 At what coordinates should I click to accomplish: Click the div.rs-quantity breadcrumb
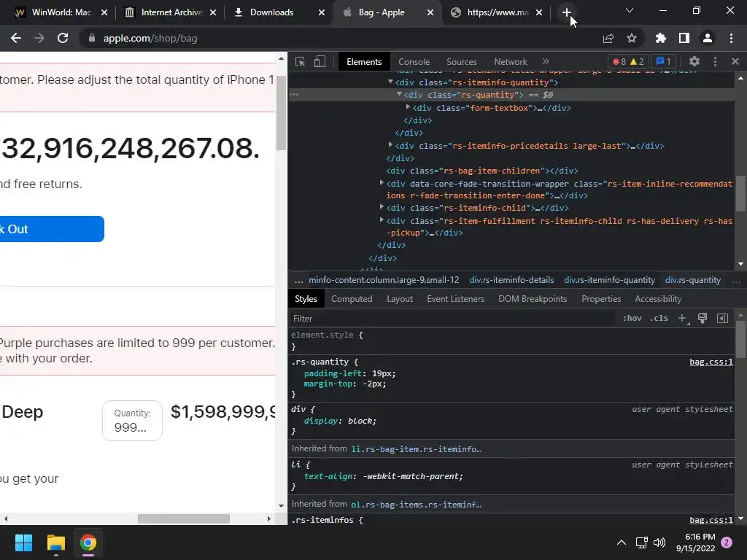(693, 280)
